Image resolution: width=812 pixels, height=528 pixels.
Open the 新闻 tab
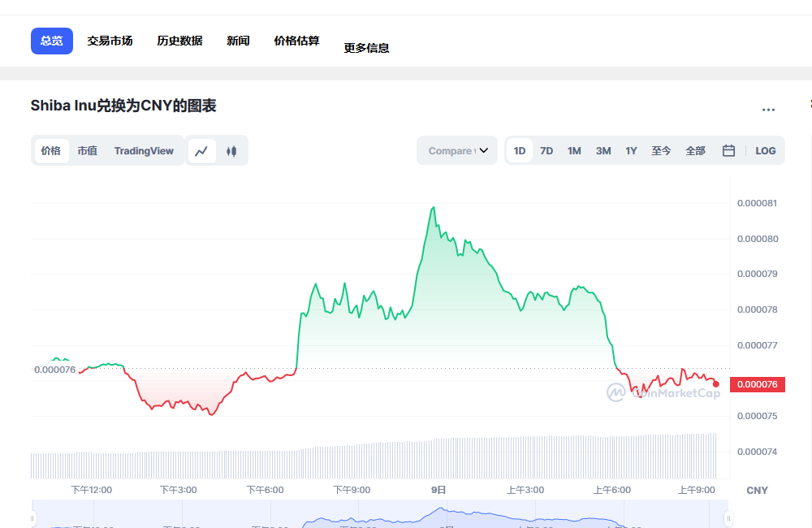click(238, 40)
